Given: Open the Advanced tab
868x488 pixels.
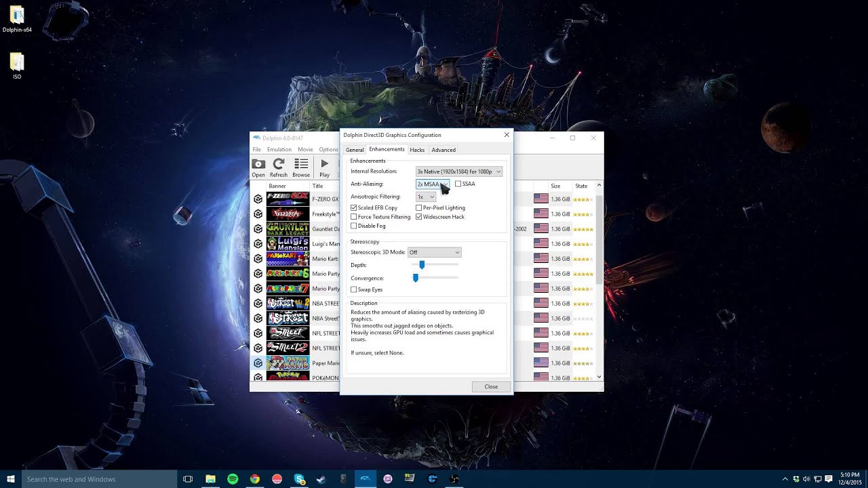Looking at the screenshot, I should point(443,150).
